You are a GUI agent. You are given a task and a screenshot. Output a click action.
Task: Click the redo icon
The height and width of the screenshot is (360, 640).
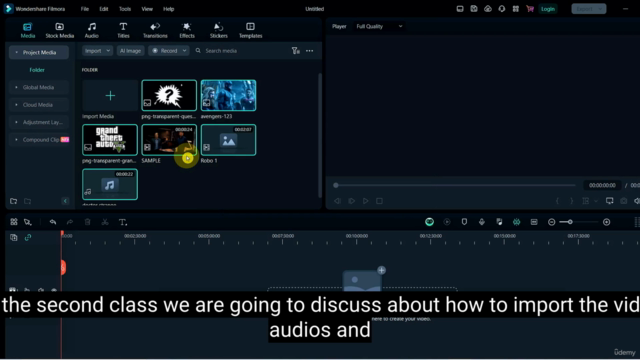(70, 222)
